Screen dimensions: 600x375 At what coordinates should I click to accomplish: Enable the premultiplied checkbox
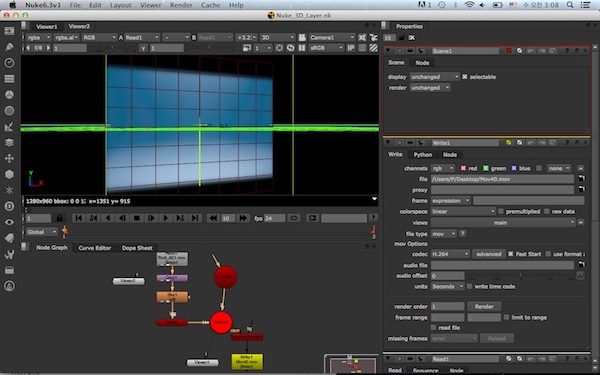[x=501, y=211]
